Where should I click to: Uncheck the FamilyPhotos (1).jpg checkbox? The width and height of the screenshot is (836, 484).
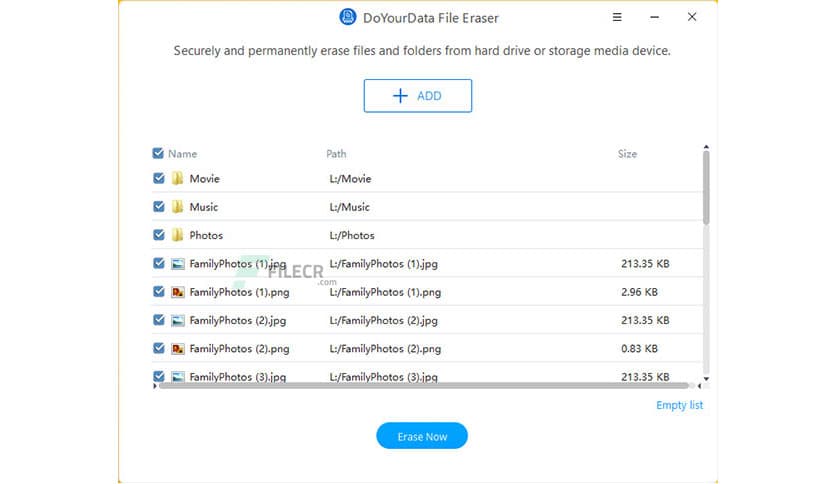[x=158, y=263]
